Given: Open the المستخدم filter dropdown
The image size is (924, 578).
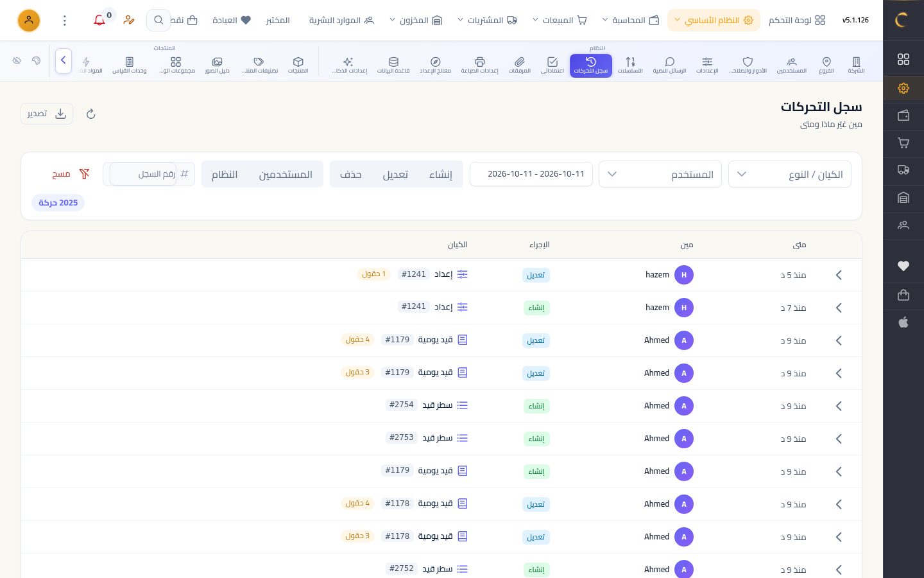Looking at the screenshot, I should coord(660,174).
